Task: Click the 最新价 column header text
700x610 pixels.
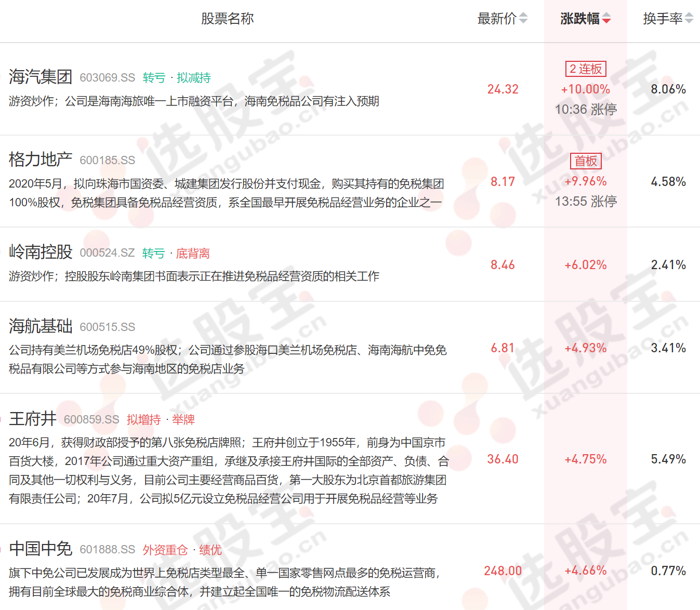Action: point(497,19)
